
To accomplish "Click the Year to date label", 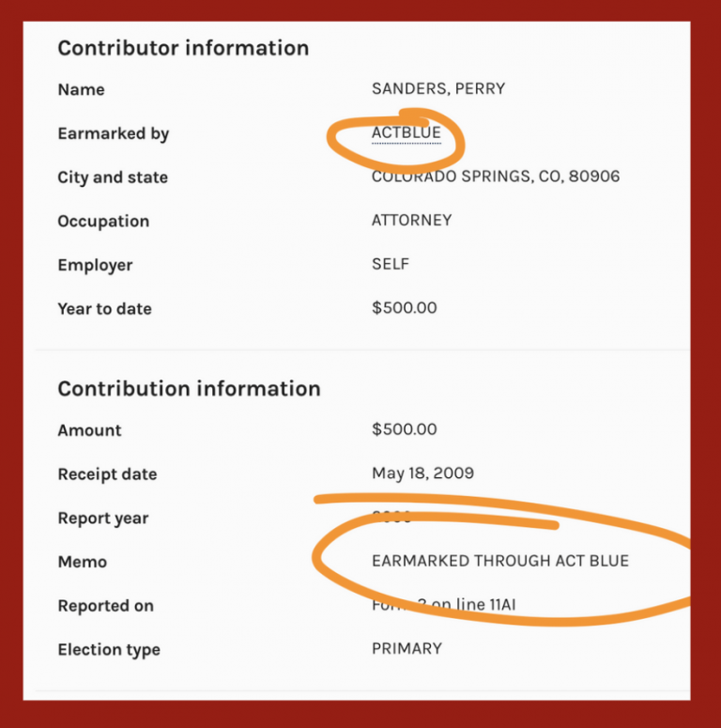I will pos(104,309).
